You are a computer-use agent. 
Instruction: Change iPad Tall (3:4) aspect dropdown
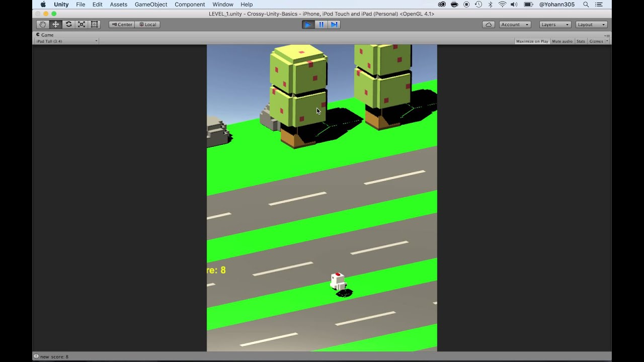point(66,41)
